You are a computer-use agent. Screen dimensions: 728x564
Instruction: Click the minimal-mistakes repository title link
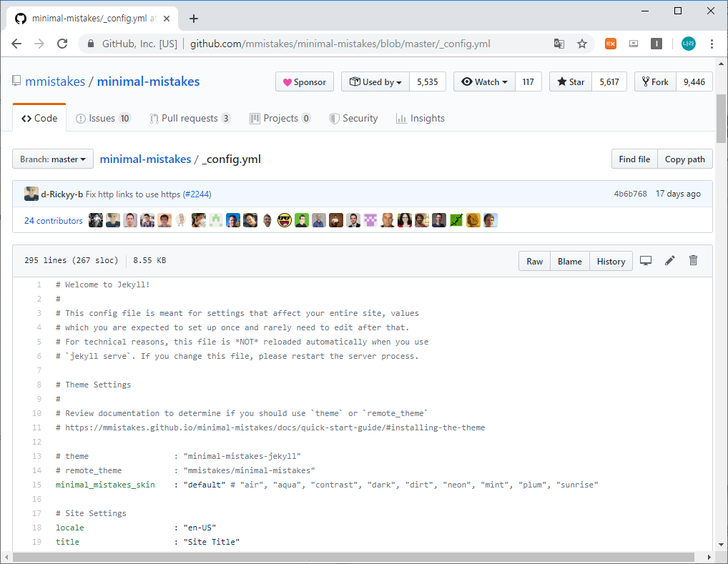coord(148,81)
